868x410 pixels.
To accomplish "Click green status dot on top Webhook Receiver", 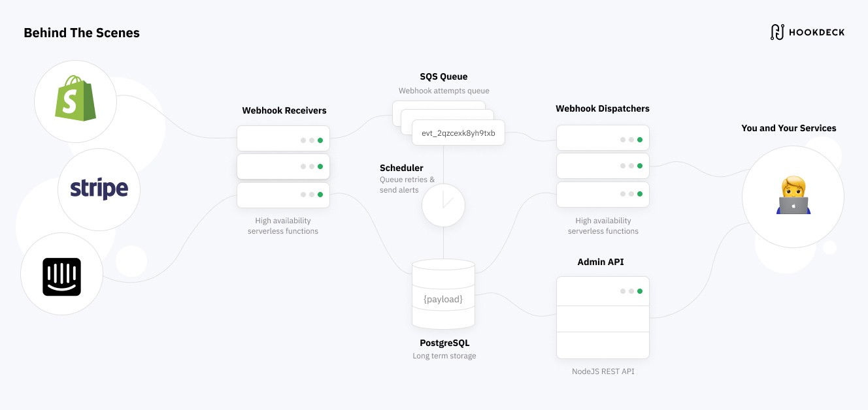I will [x=320, y=140].
